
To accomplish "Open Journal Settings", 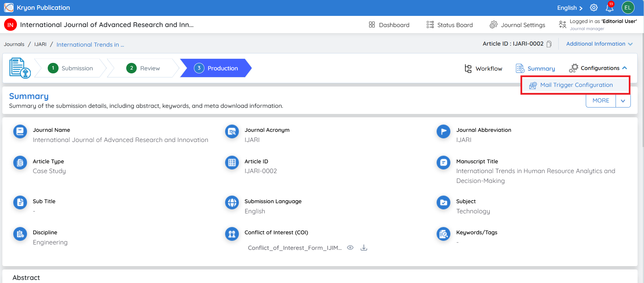I will tap(517, 25).
